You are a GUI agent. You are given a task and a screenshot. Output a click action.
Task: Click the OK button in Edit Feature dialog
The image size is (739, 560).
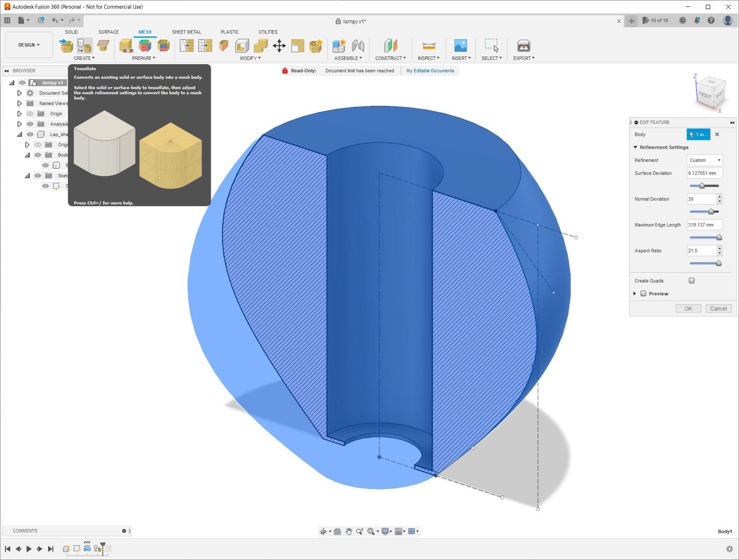(x=688, y=308)
